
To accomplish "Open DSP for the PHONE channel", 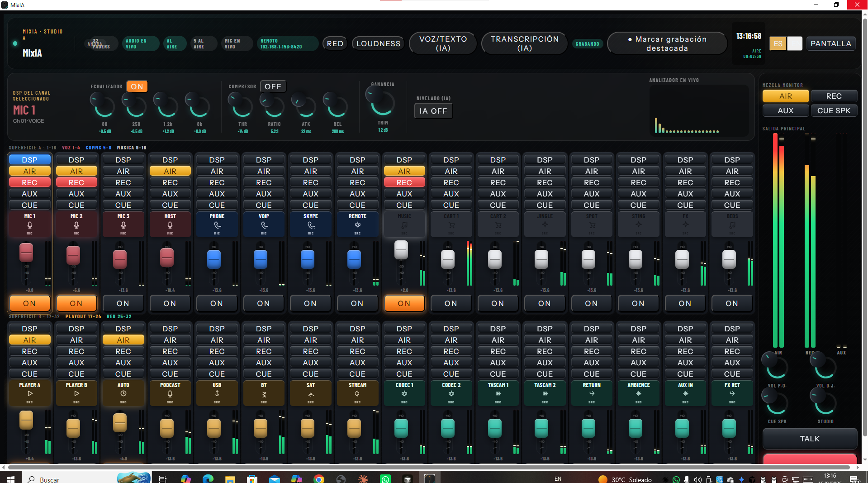I will click(217, 160).
